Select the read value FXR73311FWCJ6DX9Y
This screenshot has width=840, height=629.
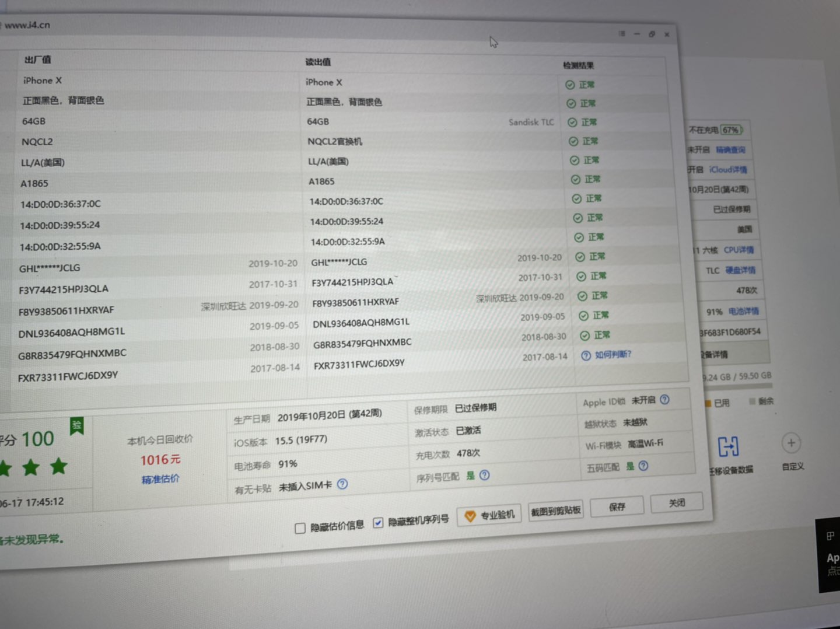coord(359,365)
